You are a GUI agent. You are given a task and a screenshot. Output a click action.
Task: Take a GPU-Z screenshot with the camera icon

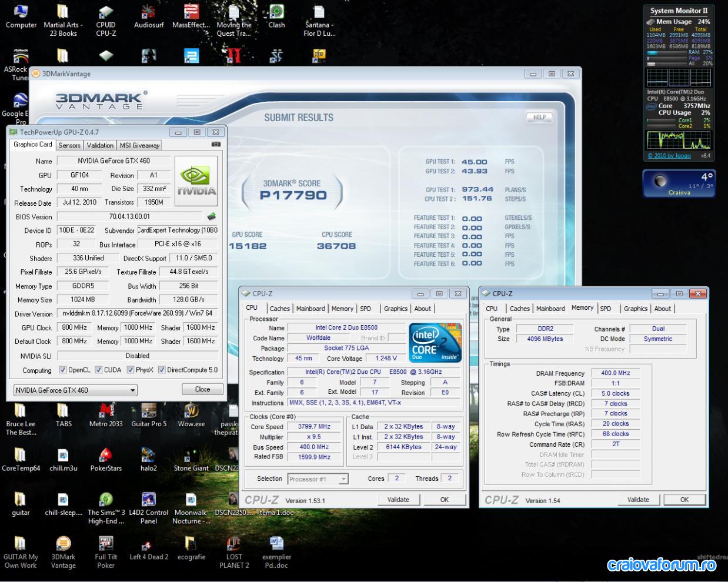[216, 144]
